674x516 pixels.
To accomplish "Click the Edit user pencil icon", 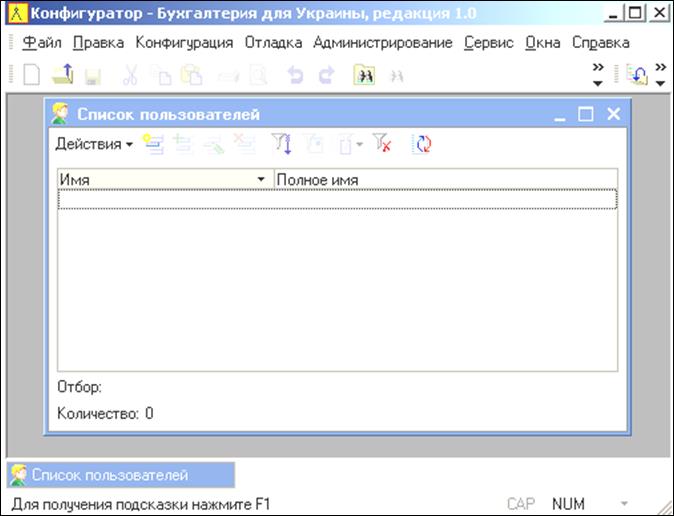I will click(214, 144).
